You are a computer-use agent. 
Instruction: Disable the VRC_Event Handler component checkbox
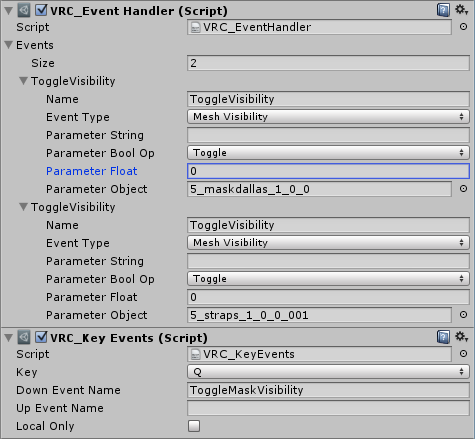(x=41, y=10)
